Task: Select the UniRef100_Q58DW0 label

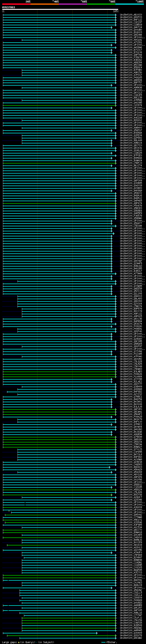Action: [131, 218]
